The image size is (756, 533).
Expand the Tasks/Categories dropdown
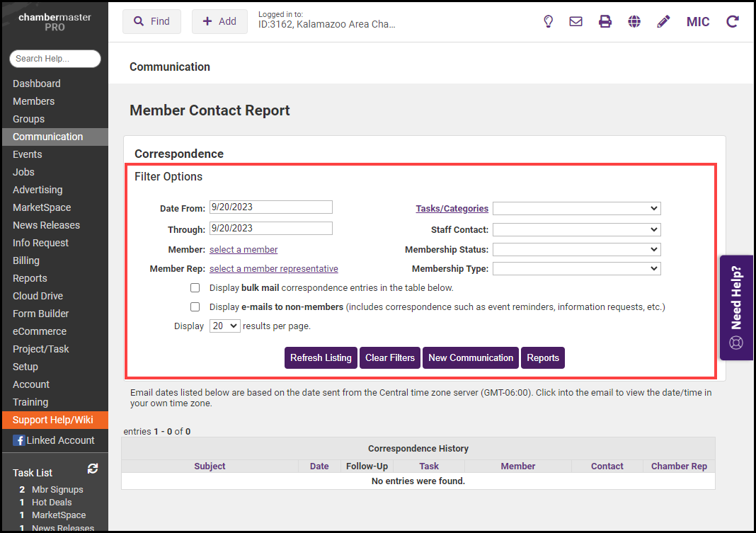pos(576,209)
